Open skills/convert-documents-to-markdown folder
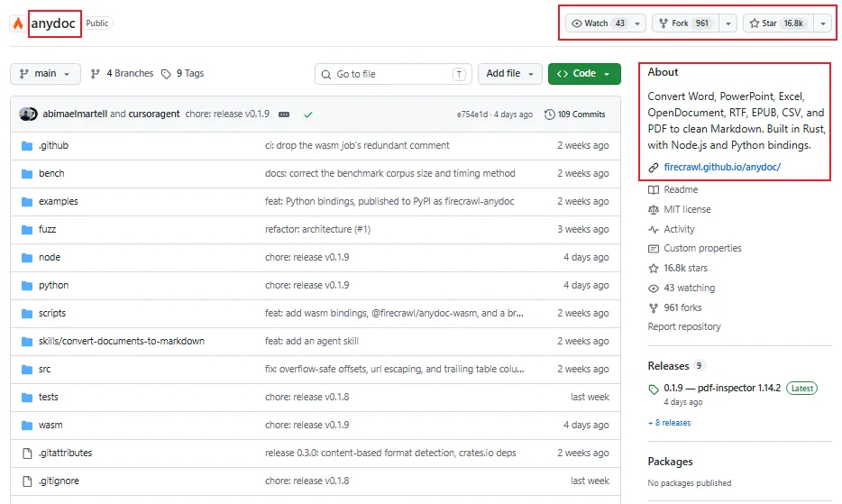This screenshot has width=842, height=504. [x=122, y=341]
